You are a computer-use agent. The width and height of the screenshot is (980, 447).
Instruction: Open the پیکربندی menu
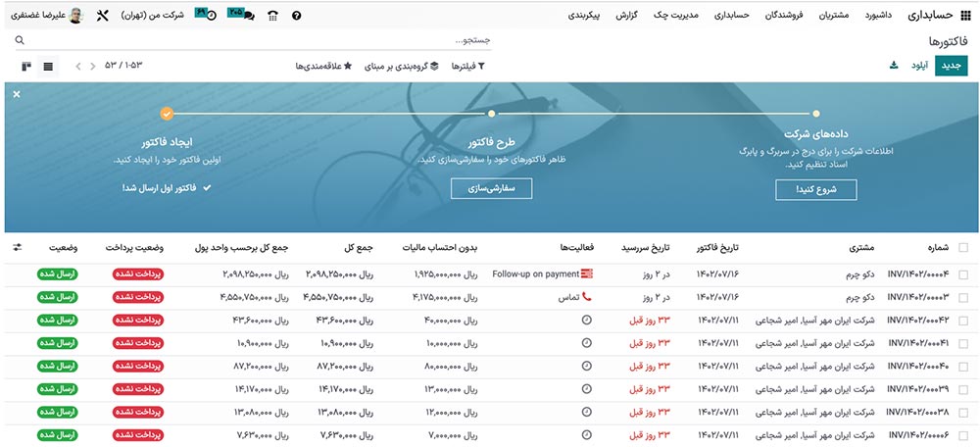584,16
